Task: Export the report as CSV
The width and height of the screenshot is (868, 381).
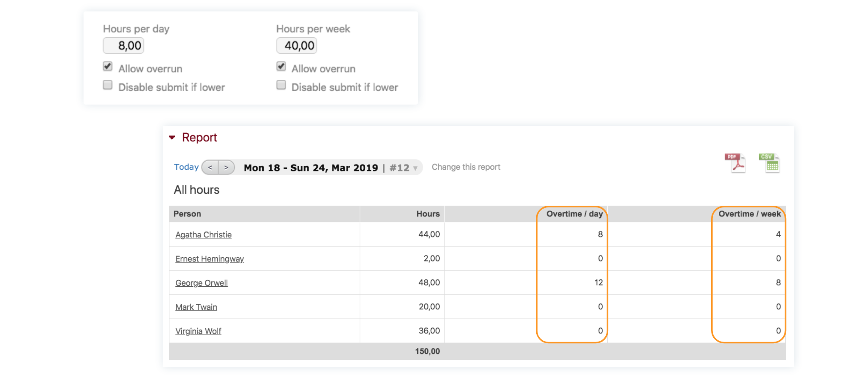Action: tap(769, 163)
